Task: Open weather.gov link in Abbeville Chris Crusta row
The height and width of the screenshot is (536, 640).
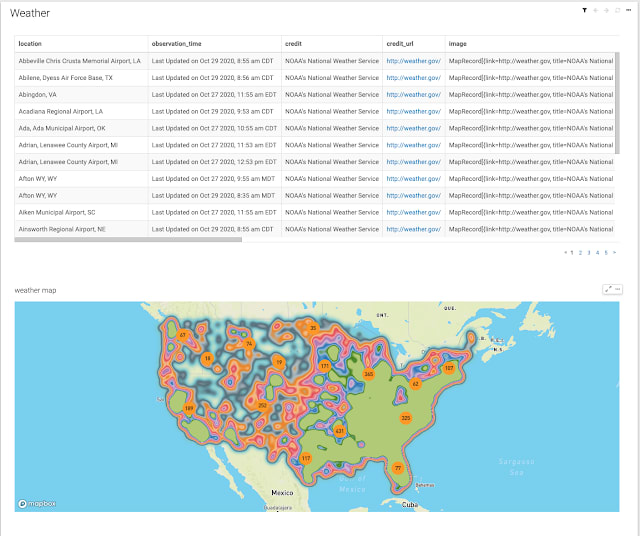Action: coord(413,61)
